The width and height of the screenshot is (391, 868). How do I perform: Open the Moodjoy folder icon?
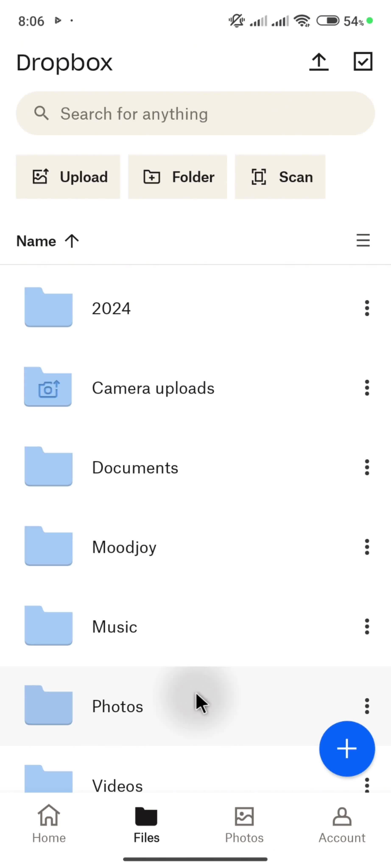[x=49, y=546]
